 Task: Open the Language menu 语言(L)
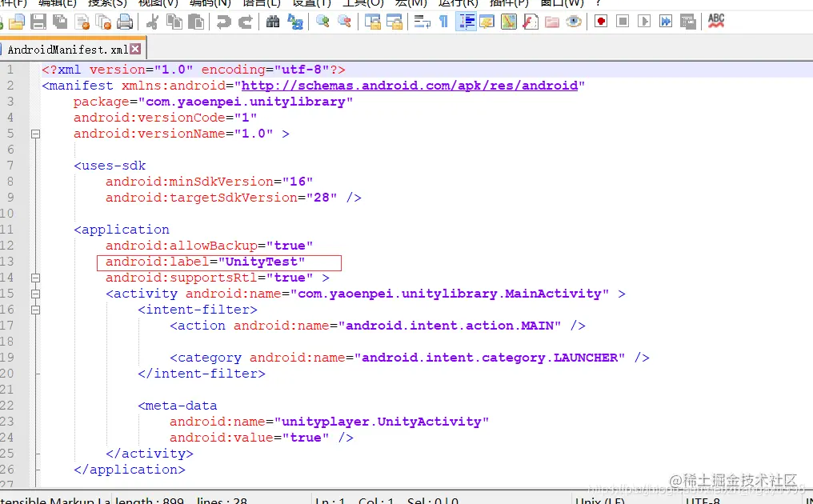(262, 3)
